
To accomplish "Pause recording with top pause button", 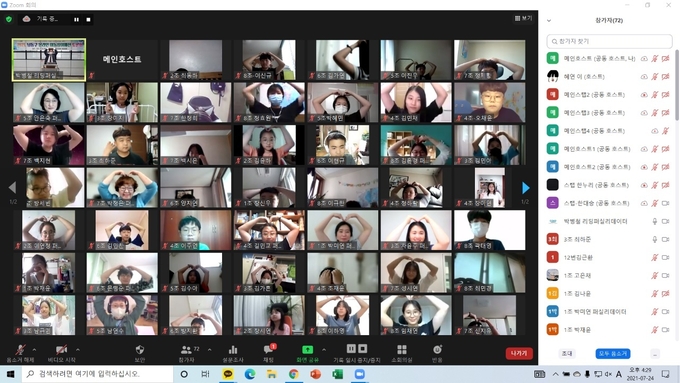I will pyautogui.click(x=76, y=20).
